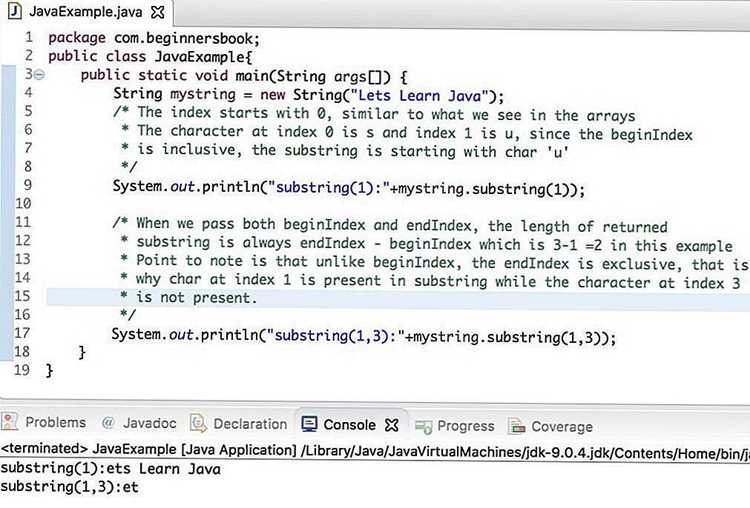
Task: Switch to the Javadoc tab
Action: coord(139,423)
